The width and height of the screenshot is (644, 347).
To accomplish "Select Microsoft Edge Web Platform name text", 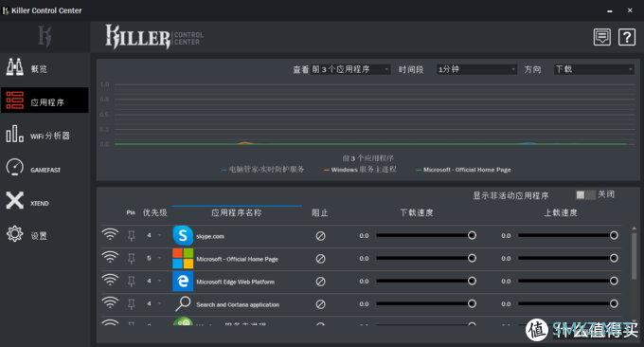I will click(x=235, y=282).
